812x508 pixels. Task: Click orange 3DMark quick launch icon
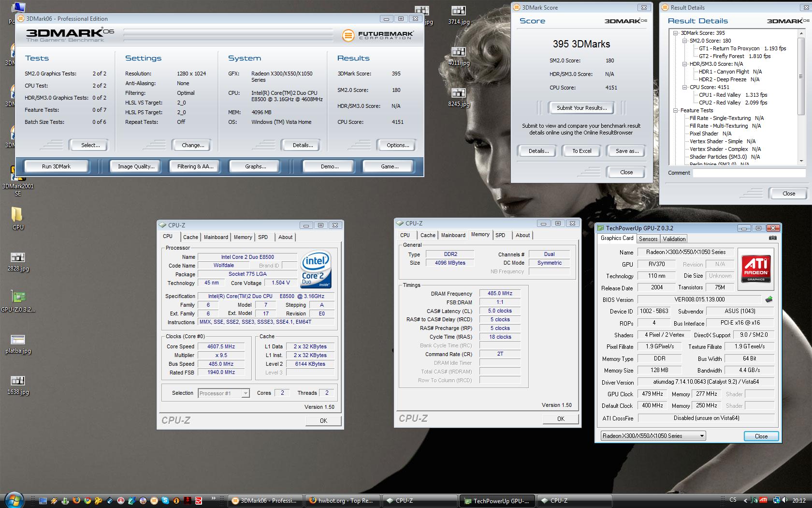154,500
